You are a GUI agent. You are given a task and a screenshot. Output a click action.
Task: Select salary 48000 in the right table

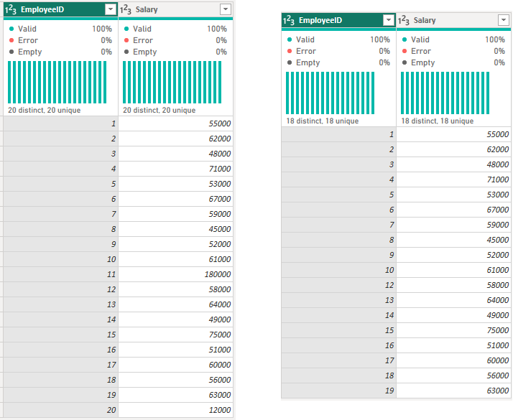[x=453, y=164]
